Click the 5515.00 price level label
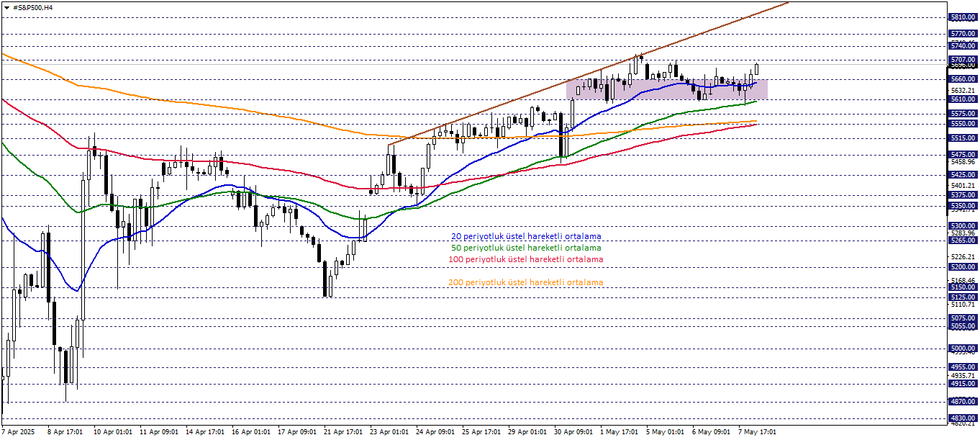 point(962,138)
